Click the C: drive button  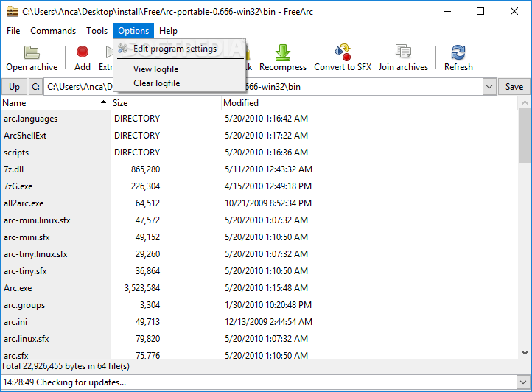click(35, 87)
